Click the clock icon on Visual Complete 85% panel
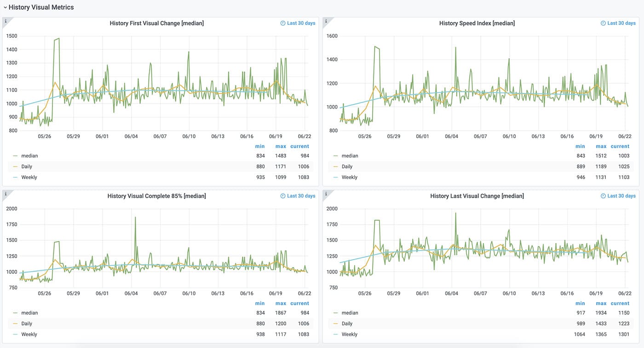The height and width of the screenshot is (348, 644). 282,195
